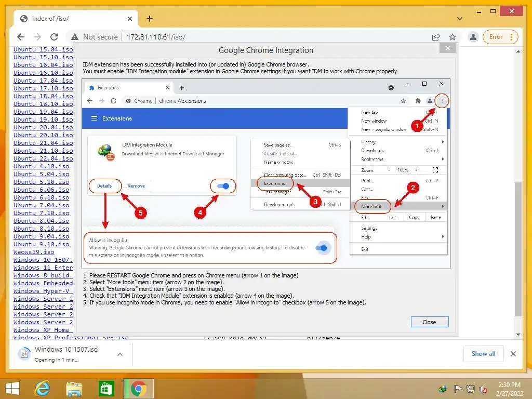Open Ubuntu 15.10.iso link
Image resolution: width=532 pixels, height=399 pixels.
(x=43, y=57)
